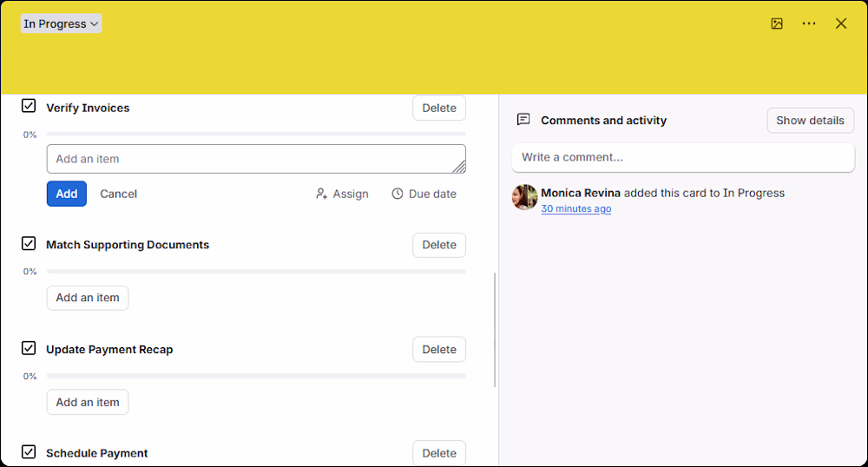Click the Write a comment field
The height and width of the screenshot is (467, 868).
tap(683, 157)
